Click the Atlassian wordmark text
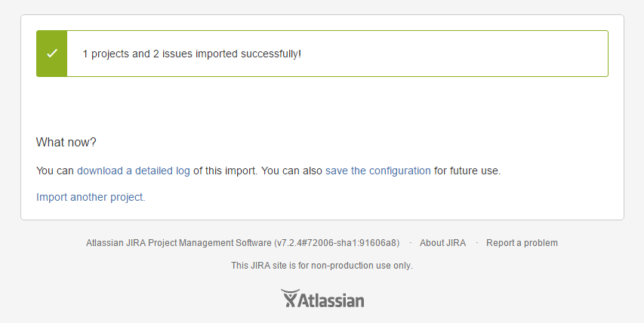Screen dimensions: 644x323 point(331,300)
